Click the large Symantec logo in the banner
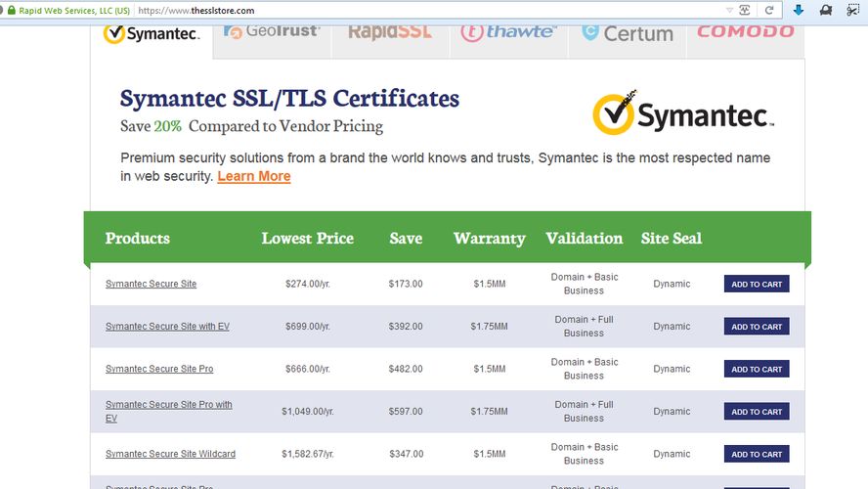Image resolution: width=868 pixels, height=489 pixels. click(682, 114)
